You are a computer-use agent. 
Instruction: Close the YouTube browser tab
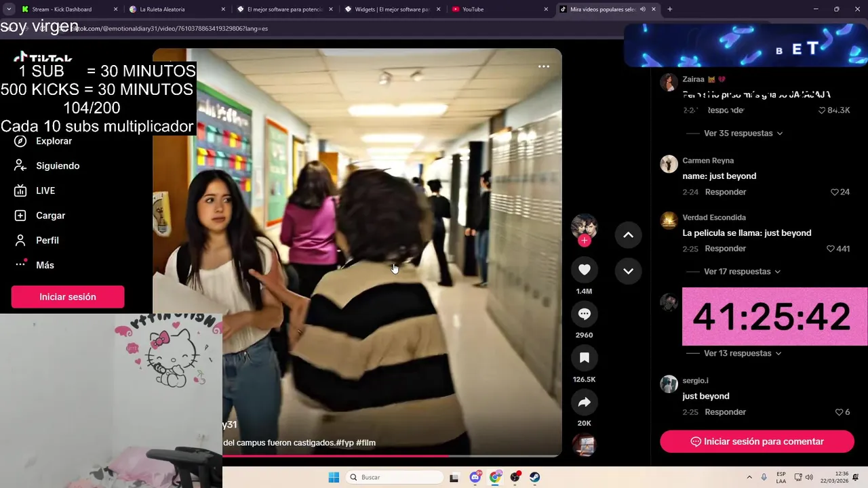click(x=546, y=9)
